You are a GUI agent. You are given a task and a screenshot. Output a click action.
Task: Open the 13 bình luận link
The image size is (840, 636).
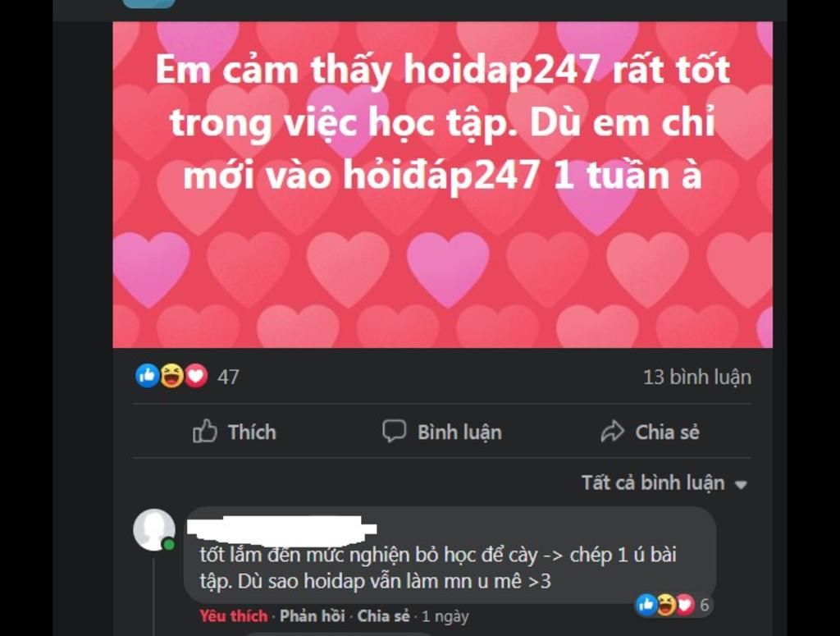(x=697, y=377)
